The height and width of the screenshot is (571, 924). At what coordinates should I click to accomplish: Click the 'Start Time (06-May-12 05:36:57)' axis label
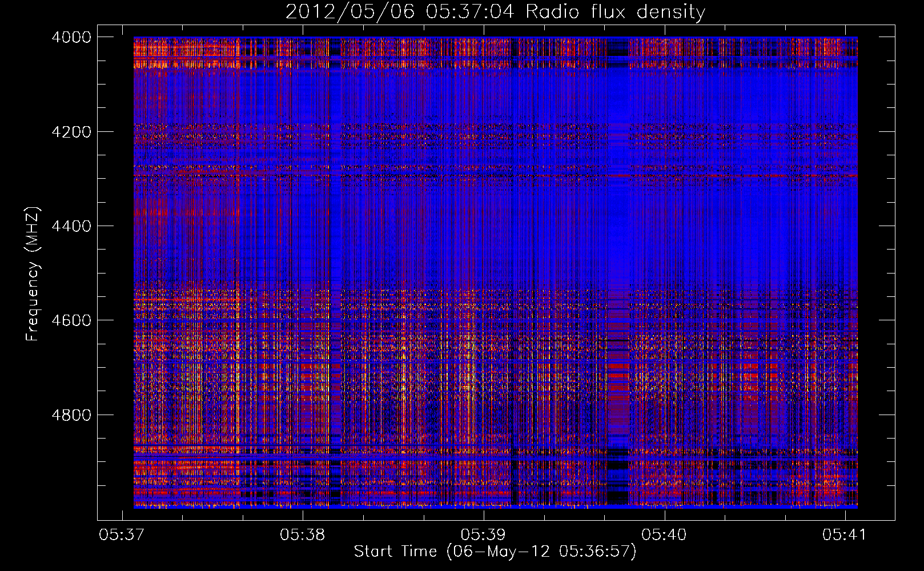pyautogui.click(x=495, y=552)
